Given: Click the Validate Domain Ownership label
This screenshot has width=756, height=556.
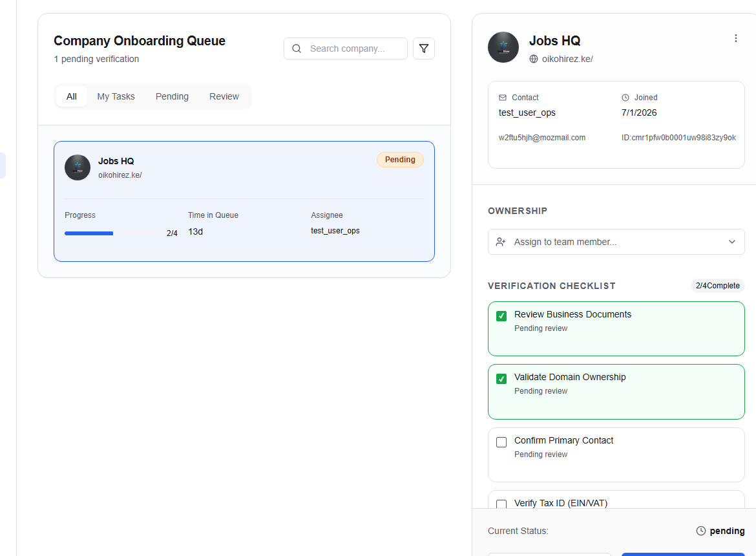Looking at the screenshot, I should [570, 377].
